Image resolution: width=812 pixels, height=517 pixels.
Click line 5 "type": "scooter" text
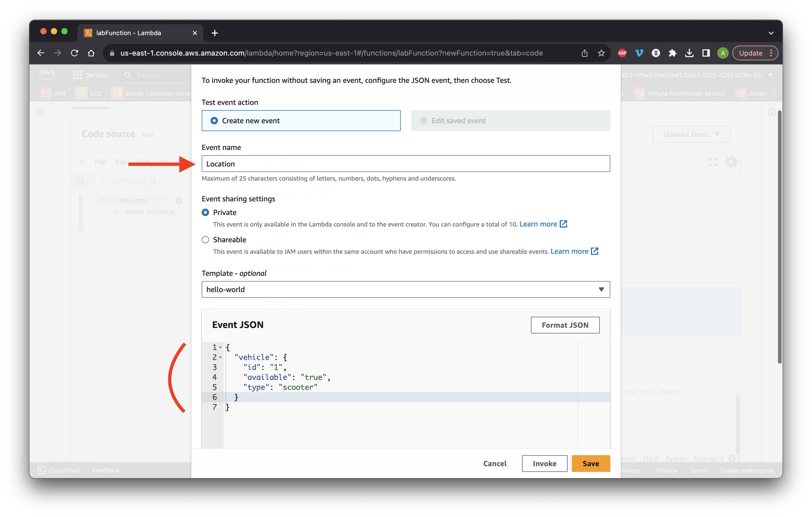(280, 387)
